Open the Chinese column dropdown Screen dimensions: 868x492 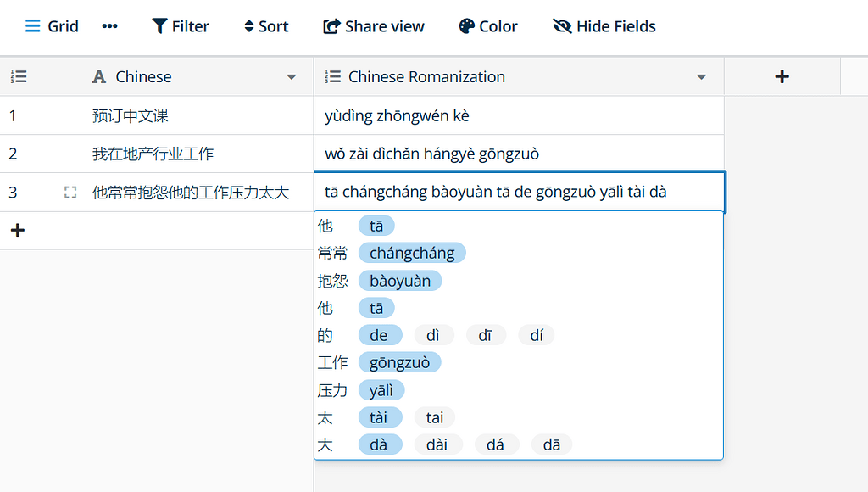coord(292,76)
